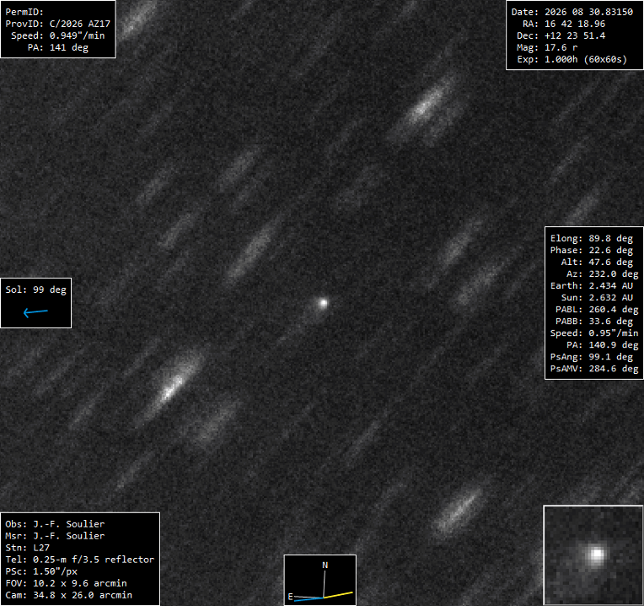Select the 'Cam: 34.8 x 26.0 arcmin' line
This screenshot has height=606, width=644.
tap(69, 595)
